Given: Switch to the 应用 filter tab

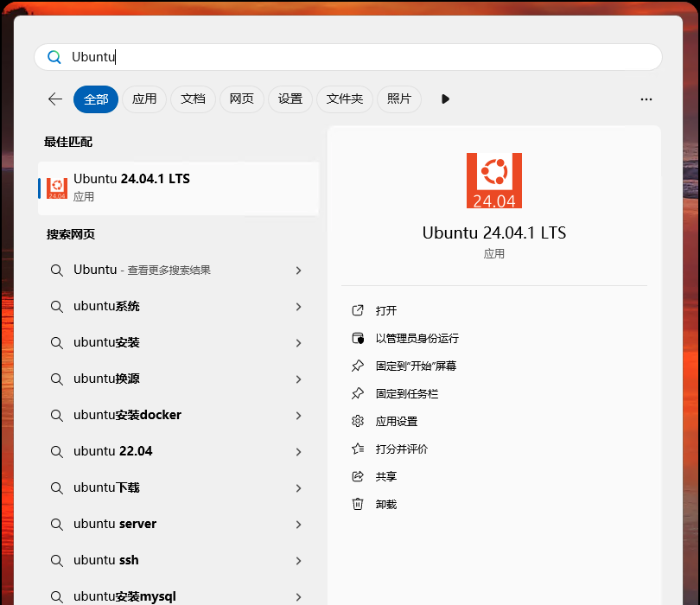Looking at the screenshot, I should tap(144, 99).
